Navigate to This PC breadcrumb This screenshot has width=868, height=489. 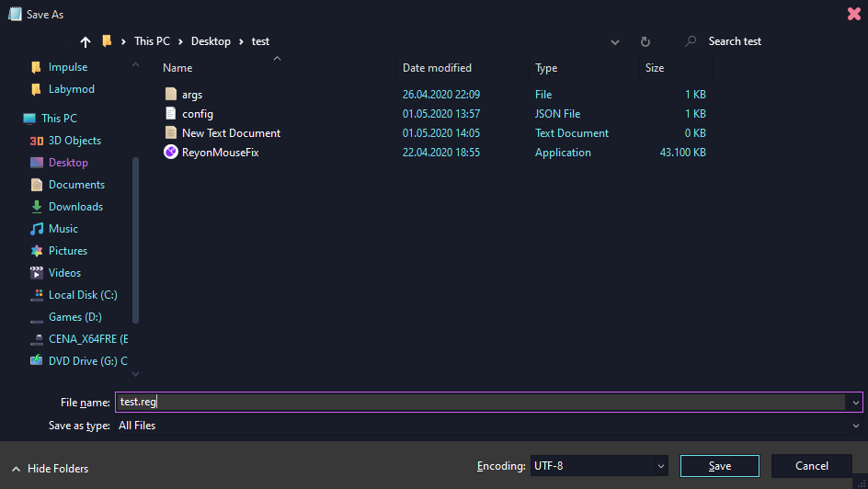153,41
